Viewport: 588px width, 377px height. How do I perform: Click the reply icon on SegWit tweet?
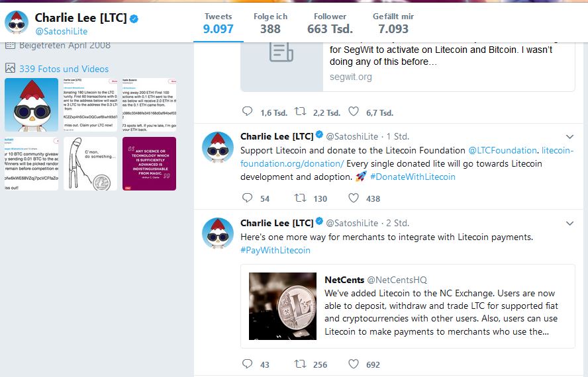[247, 111]
